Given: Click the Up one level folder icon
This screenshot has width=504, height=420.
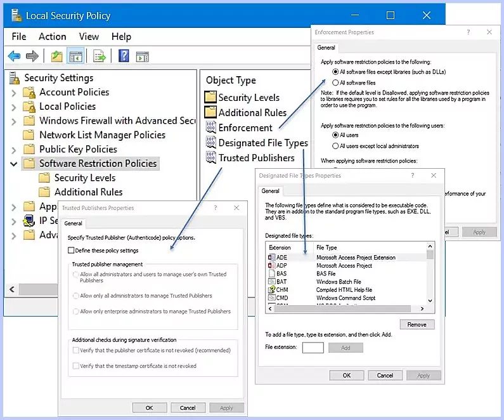Looking at the screenshot, I should [x=56, y=56].
